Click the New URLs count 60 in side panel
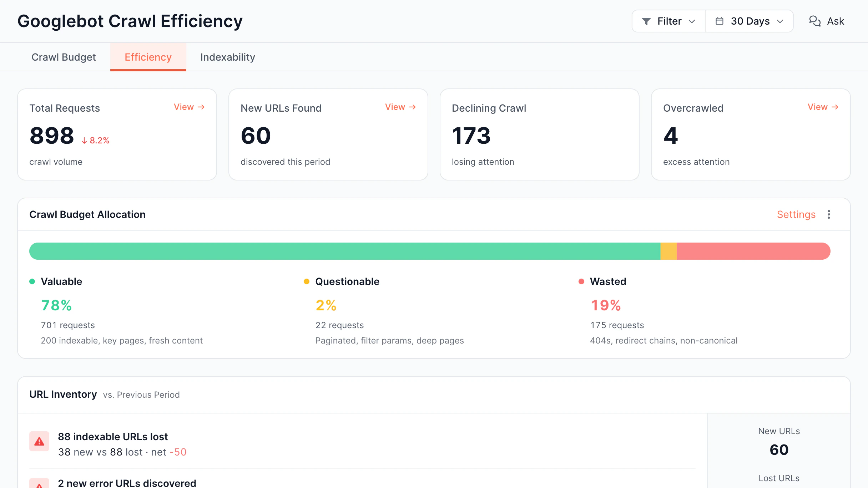 (779, 450)
